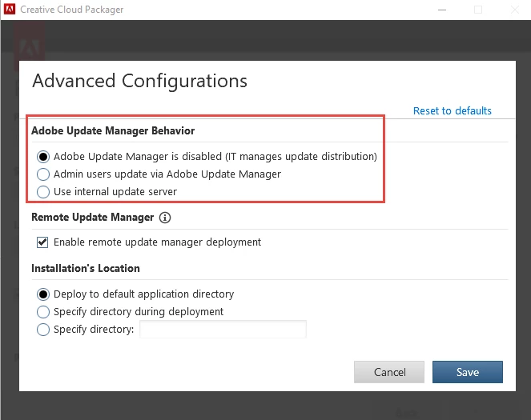Cancel the Advanced Configurations dialog

[389, 372]
